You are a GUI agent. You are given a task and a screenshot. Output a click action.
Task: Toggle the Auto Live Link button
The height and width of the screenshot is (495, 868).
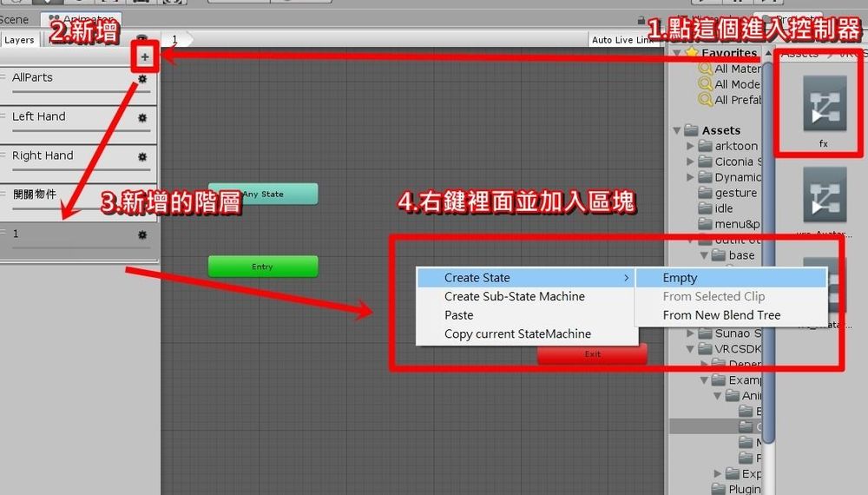pyautogui.click(x=623, y=40)
